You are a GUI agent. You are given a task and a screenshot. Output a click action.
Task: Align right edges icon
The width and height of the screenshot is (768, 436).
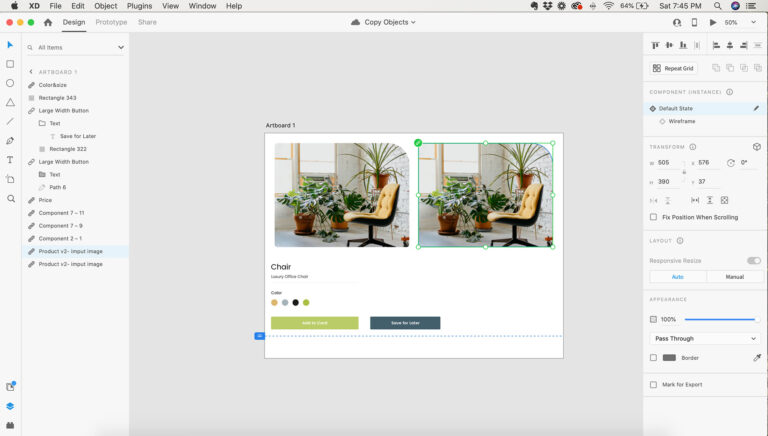744,45
